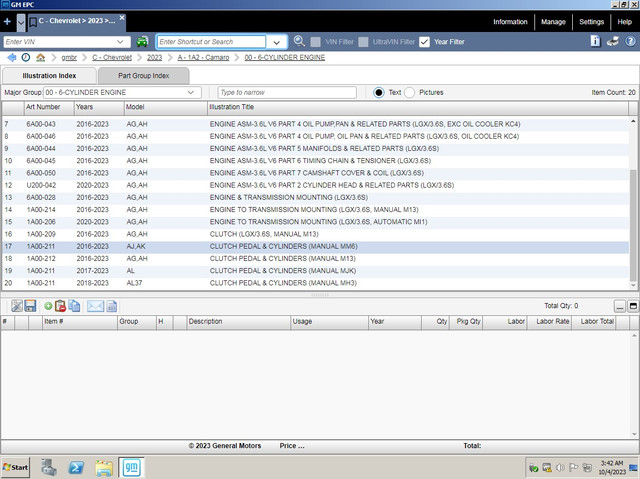The height and width of the screenshot is (479, 640).
Task: Click the green vehicle VIN lookup icon
Action: point(142,42)
